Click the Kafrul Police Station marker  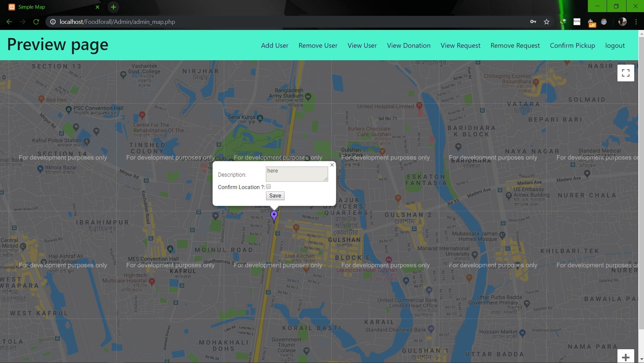(x=87, y=141)
